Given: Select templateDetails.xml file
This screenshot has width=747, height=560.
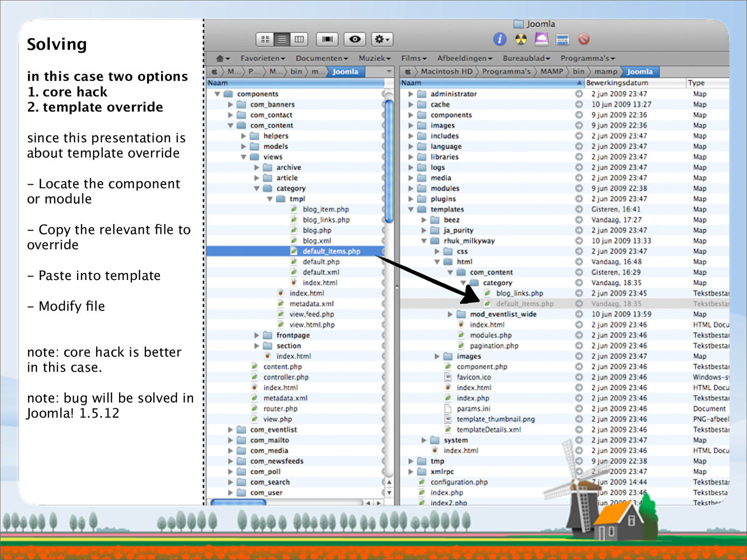Looking at the screenshot, I should 489,430.
